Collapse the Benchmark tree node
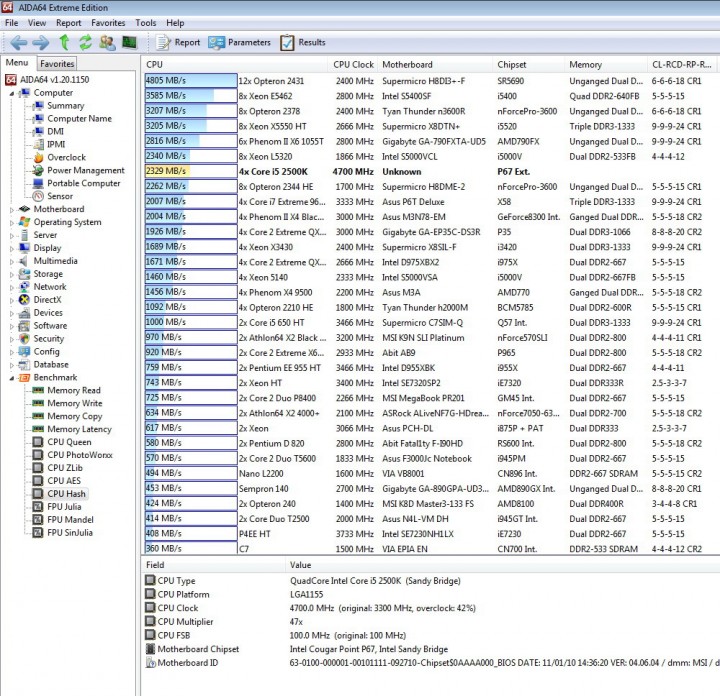Viewport: 720px width, 696px height. pos(11,378)
